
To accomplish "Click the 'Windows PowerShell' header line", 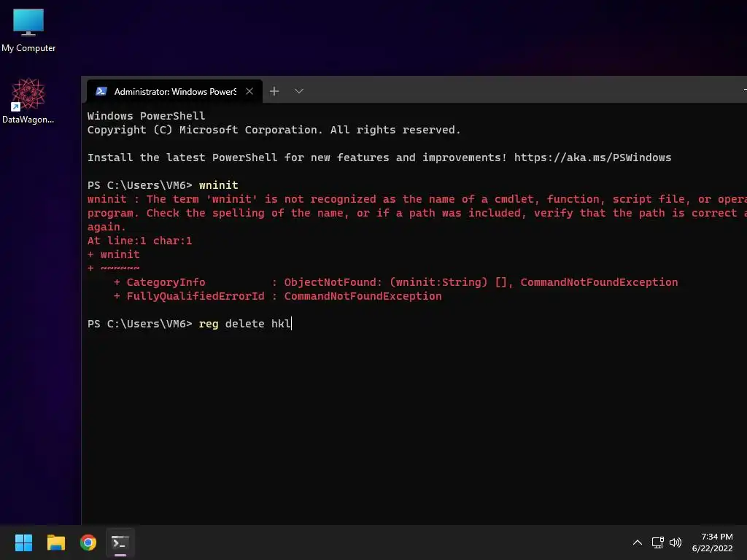I will pyautogui.click(x=146, y=116).
